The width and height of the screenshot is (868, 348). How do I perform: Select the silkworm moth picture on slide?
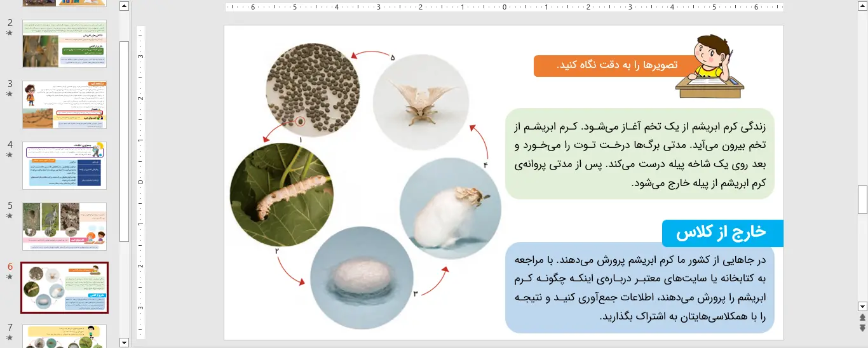(x=421, y=97)
